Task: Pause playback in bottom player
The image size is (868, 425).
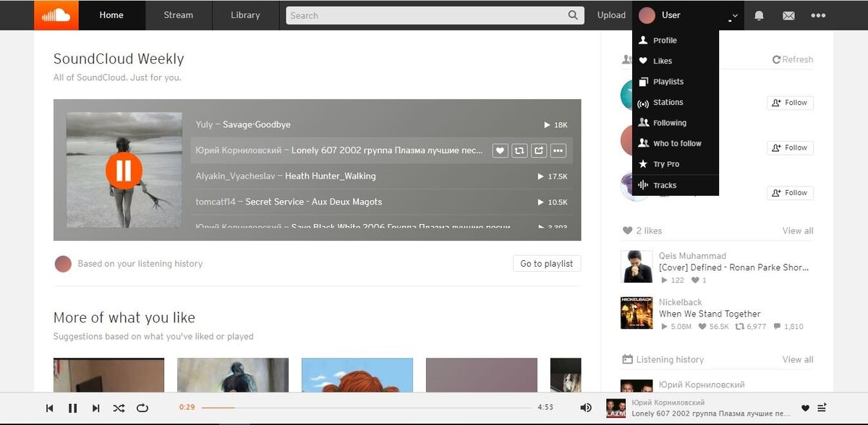Action: [x=72, y=408]
